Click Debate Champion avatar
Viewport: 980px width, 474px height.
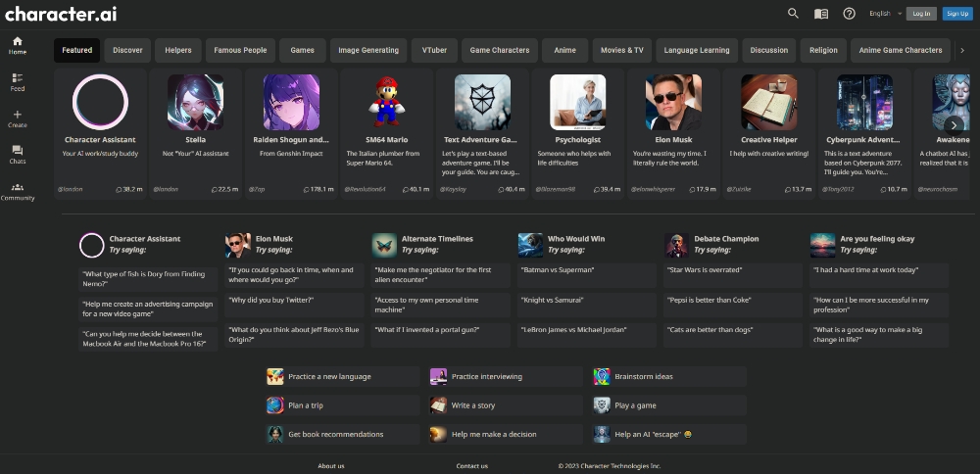pyautogui.click(x=677, y=246)
